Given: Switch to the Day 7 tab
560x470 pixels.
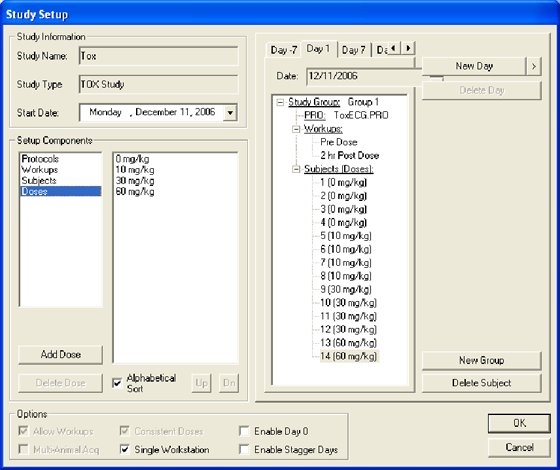Looking at the screenshot, I should [x=354, y=50].
